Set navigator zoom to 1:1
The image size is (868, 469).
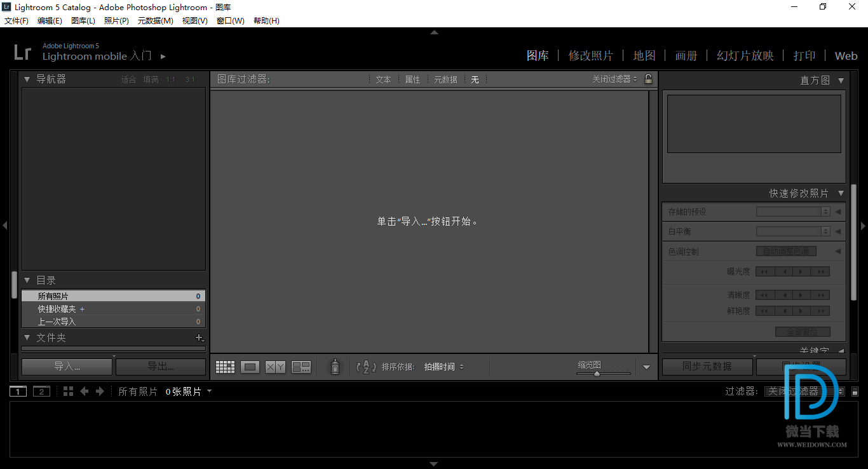[x=170, y=79]
